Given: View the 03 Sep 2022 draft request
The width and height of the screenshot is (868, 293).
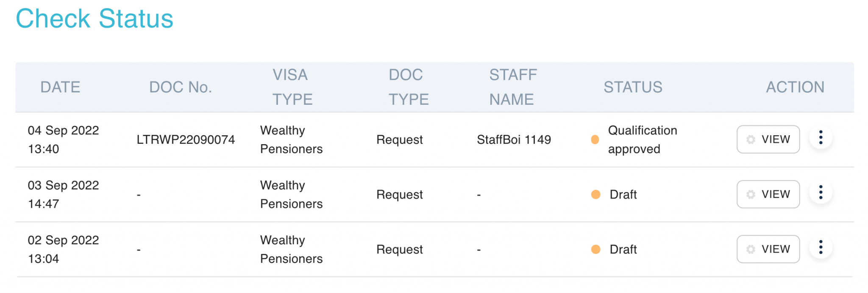Looking at the screenshot, I should pyautogui.click(x=768, y=194).
